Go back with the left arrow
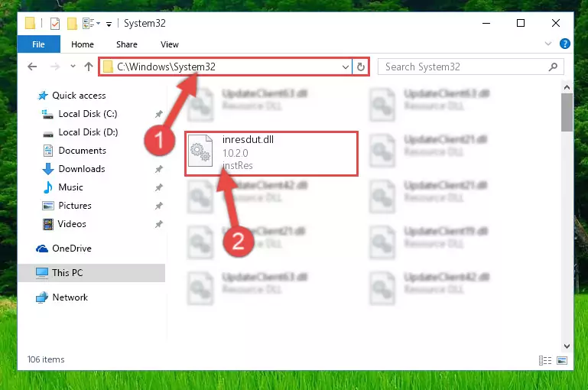 [32, 67]
